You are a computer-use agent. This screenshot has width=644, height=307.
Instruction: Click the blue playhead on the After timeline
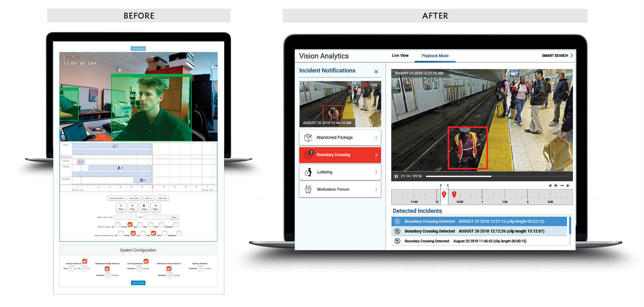pyautogui.click(x=444, y=194)
